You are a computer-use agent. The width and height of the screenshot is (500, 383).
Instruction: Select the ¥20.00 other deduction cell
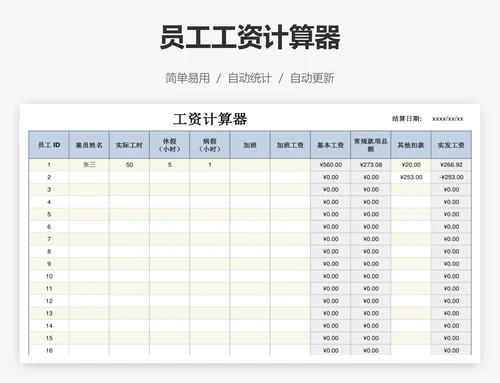point(411,165)
